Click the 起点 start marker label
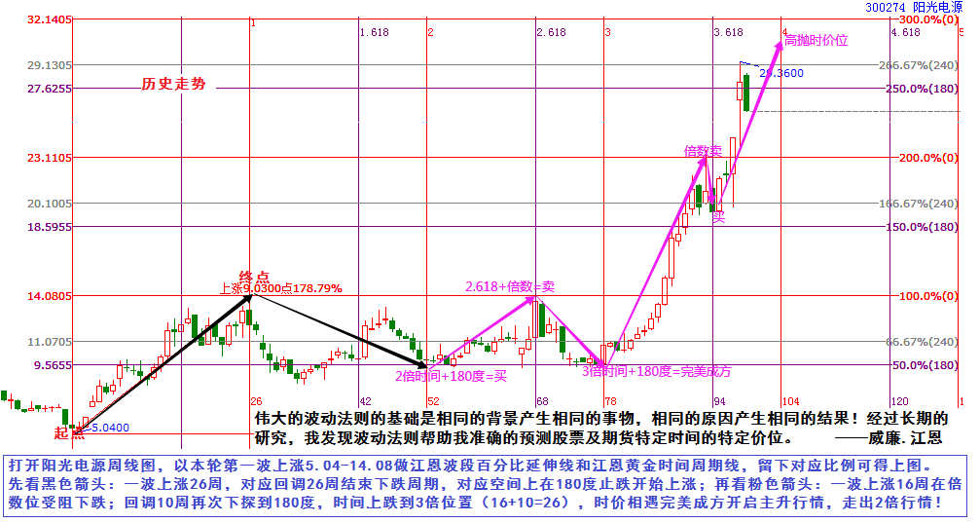Screen dimensions: 980x523 tap(69, 431)
